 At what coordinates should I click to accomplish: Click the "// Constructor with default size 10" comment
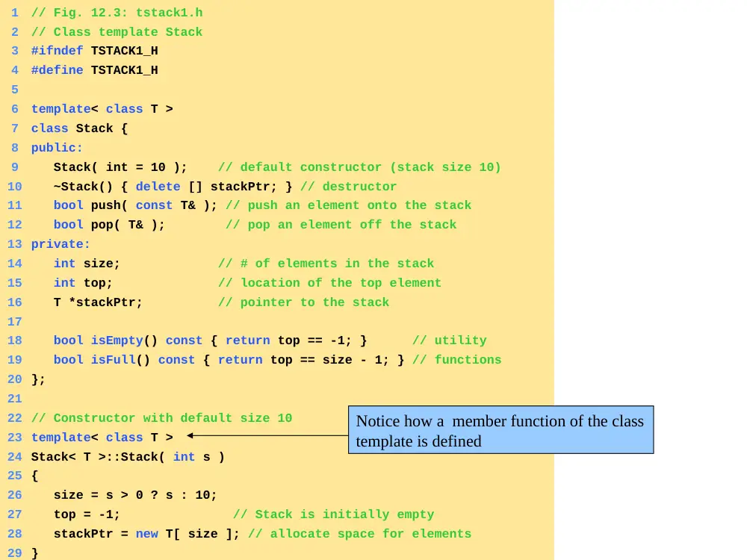[x=162, y=418]
